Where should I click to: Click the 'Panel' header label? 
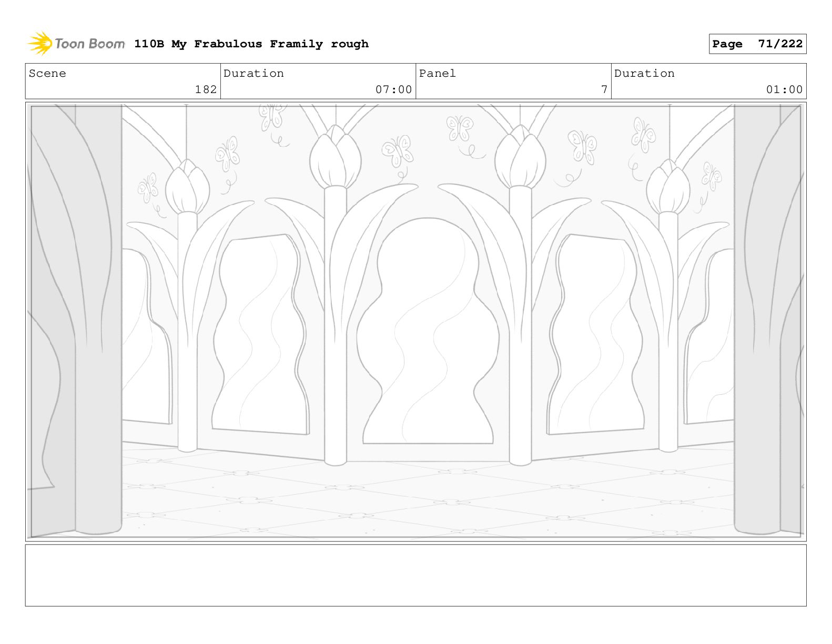pos(437,74)
